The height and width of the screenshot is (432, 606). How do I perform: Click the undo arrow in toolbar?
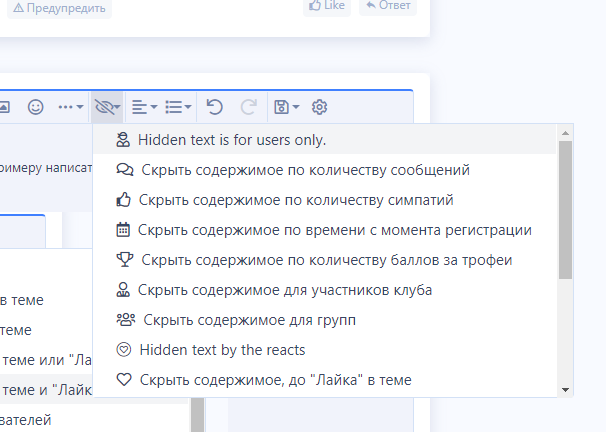214,106
